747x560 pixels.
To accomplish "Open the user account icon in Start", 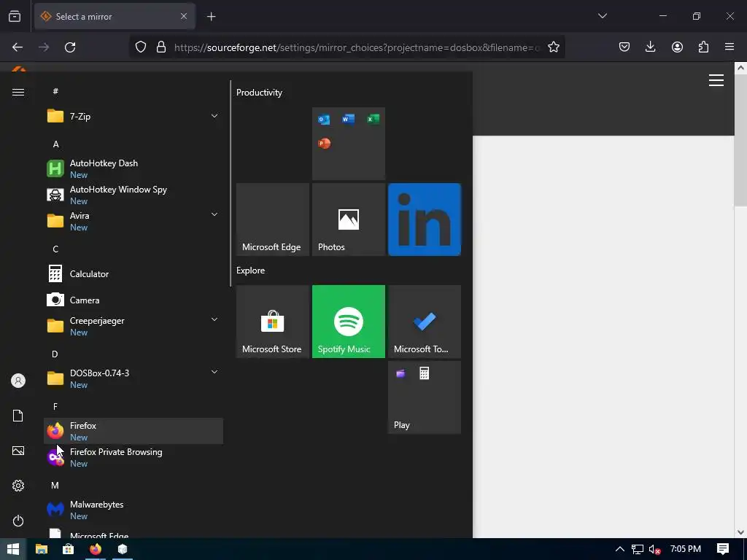I will pyautogui.click(x=18, y=381).
